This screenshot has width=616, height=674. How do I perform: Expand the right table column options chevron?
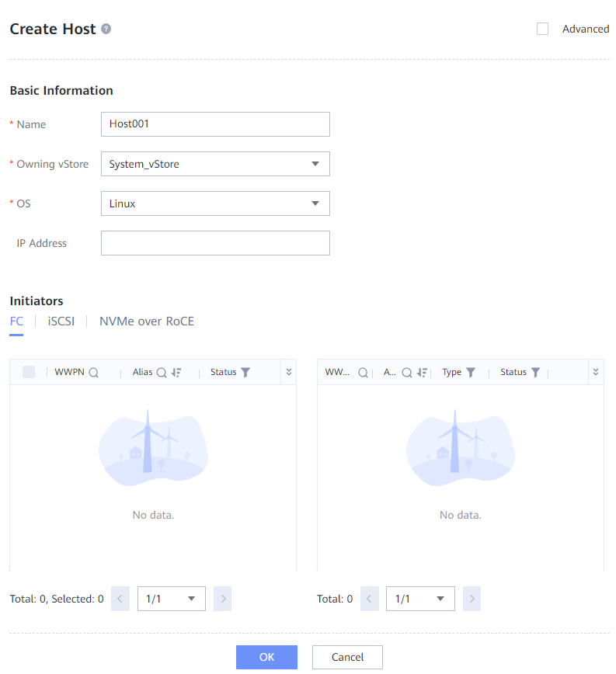(x=596, y=372)
